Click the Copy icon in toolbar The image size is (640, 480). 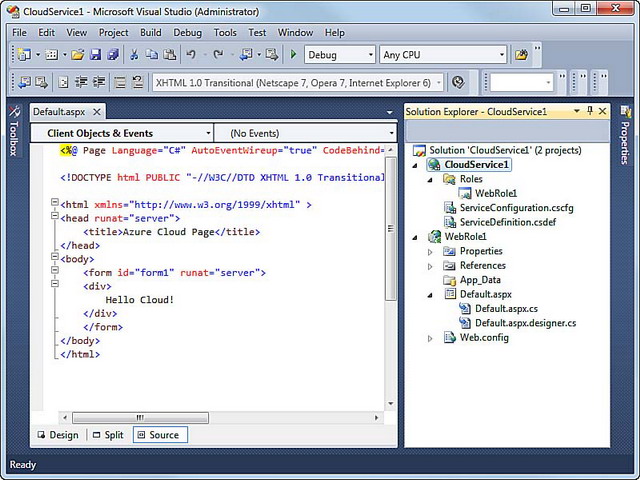152,55
